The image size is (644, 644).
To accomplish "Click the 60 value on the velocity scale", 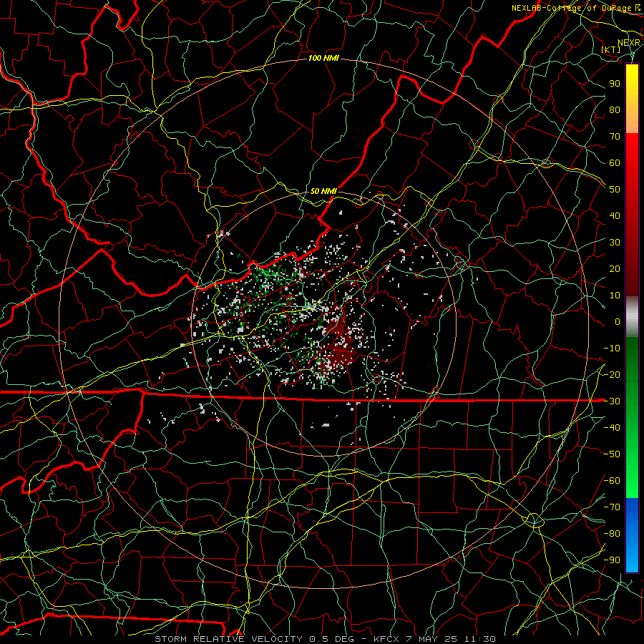I will coord(615,163).
